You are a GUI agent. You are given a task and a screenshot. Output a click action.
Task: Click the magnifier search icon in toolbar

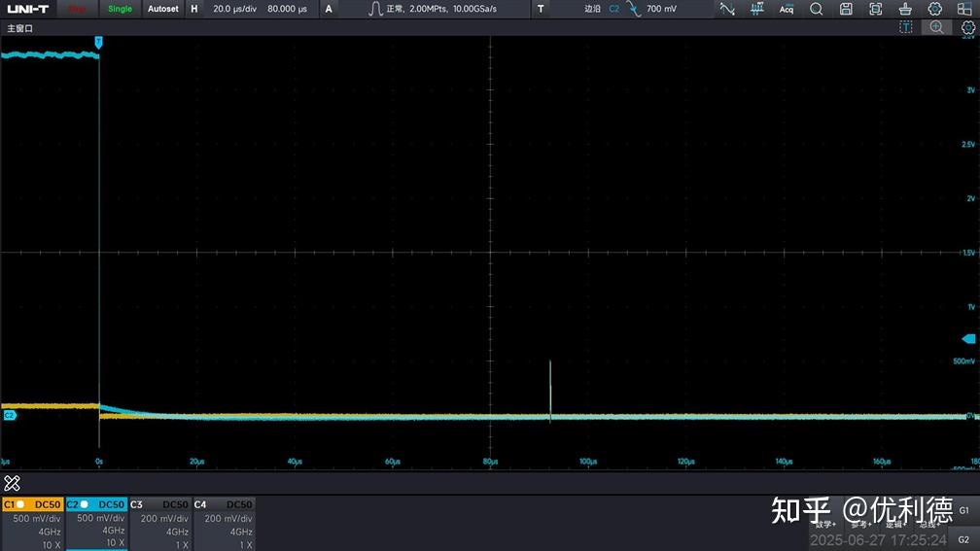817,9
